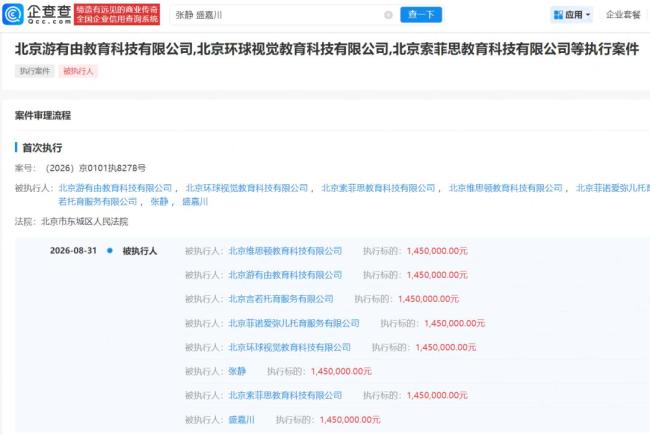Open 张静 link in the 被执行人 list

(x=159, y=202)
